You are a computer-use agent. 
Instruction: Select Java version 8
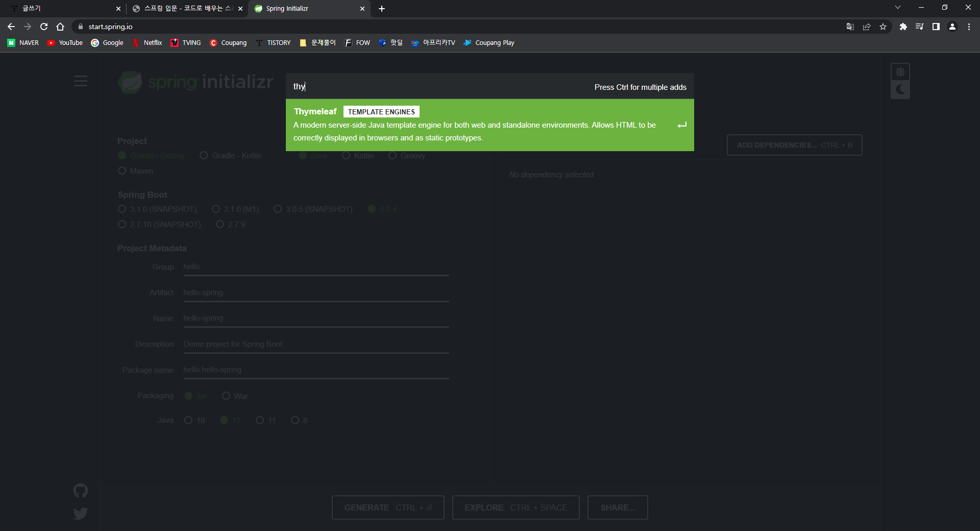[299, 421]
